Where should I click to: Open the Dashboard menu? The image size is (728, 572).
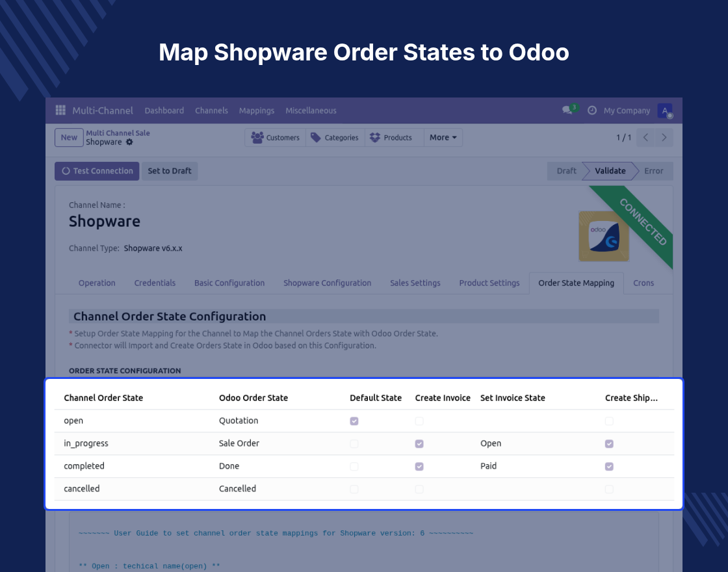coord(164,110)
